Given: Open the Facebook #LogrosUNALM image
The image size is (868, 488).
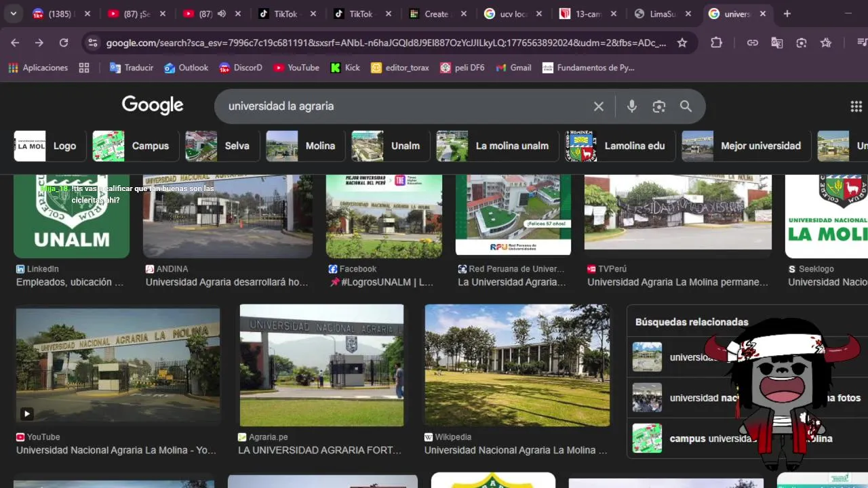Looking at the screenshot, I should 384,215.
